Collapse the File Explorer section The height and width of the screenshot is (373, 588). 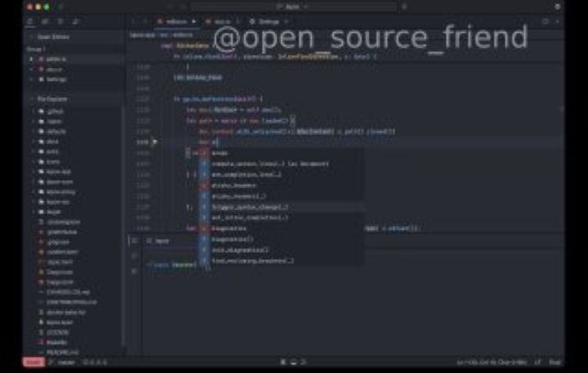[31, 99]
